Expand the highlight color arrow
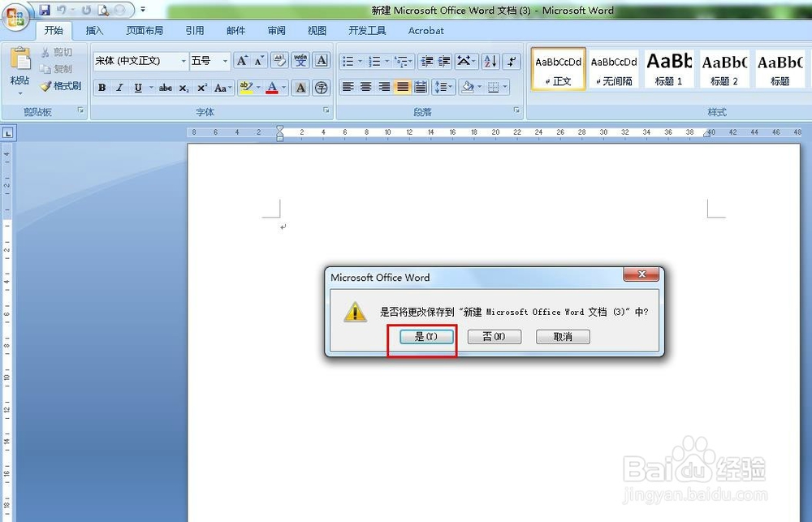This screenshot has height=522, width=812. tap(258, 88)
